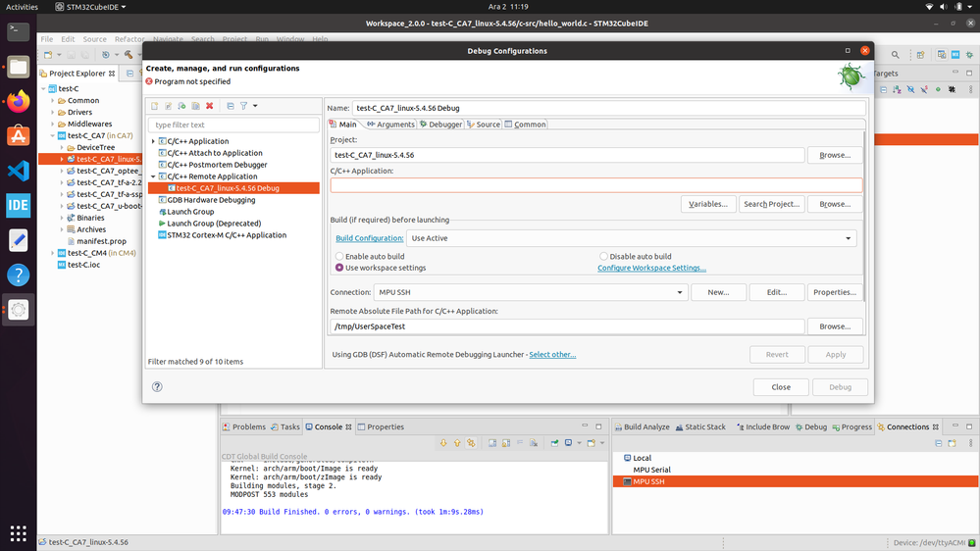Expand the Common folder in Project Explorer
This screenshot has height=551, width=980.
53,101
